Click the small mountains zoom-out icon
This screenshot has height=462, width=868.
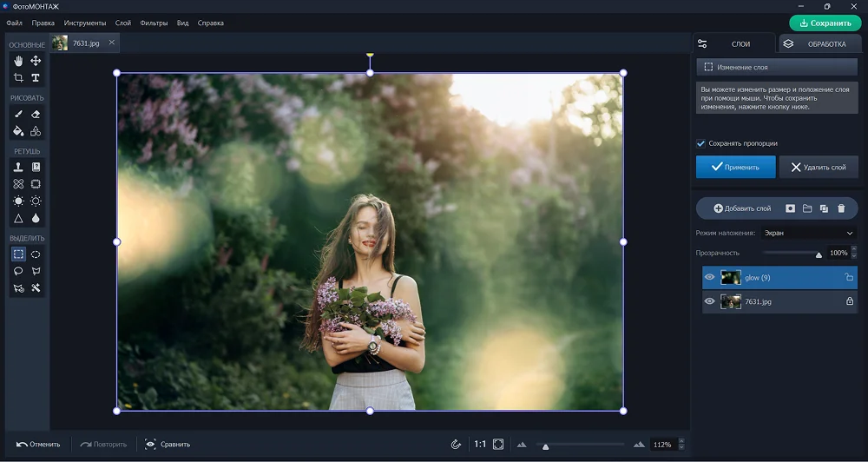[522, 445]
